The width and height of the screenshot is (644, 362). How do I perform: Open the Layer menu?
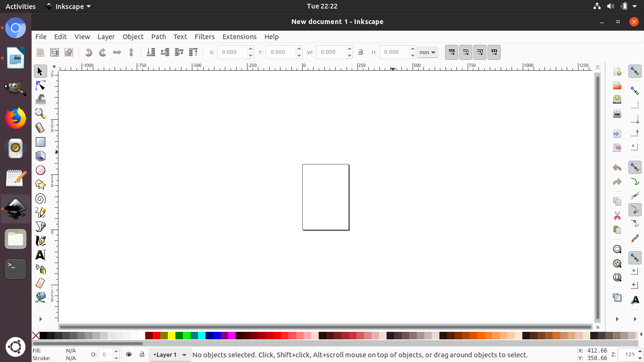point(106,36)
